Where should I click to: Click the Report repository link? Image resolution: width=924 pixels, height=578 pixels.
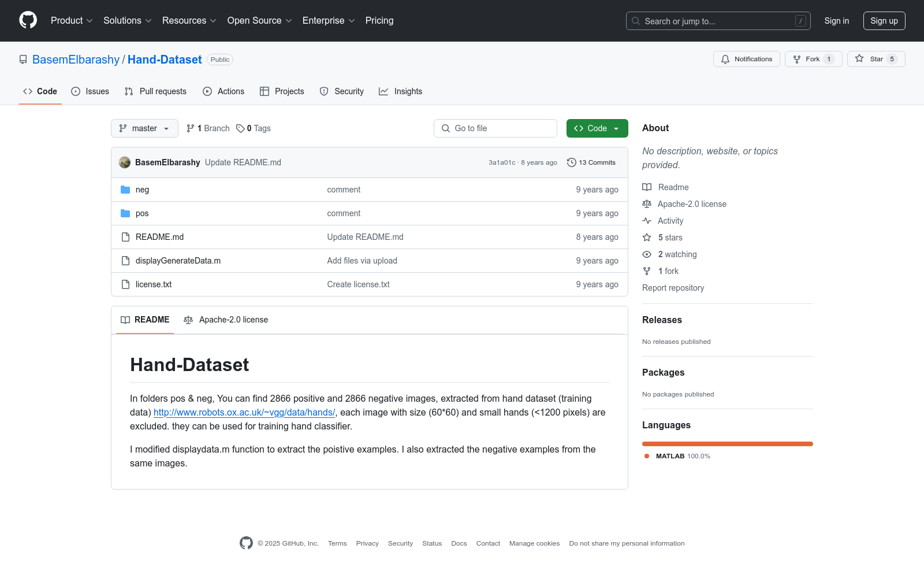pos(673,288)
